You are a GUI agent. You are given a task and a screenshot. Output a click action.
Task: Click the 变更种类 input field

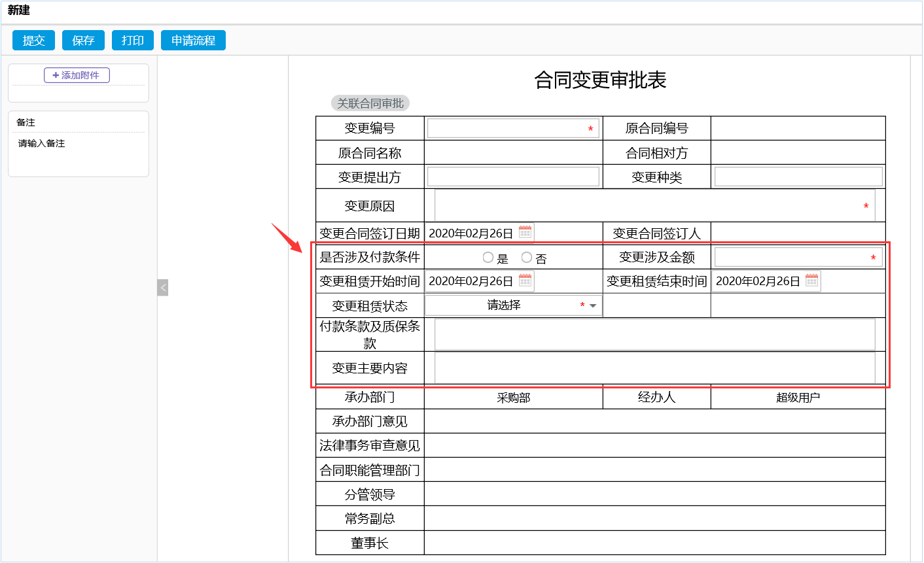[x=798, y=177]
